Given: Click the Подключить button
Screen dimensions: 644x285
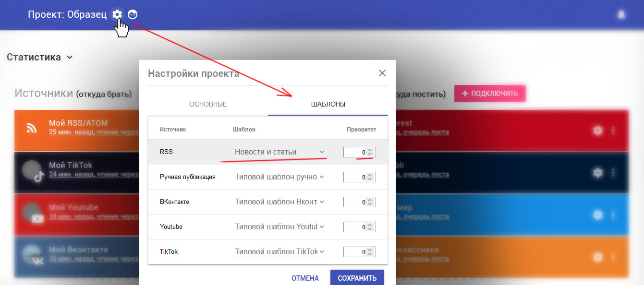Looking at the screenshot, I should [x=490, y=94].
